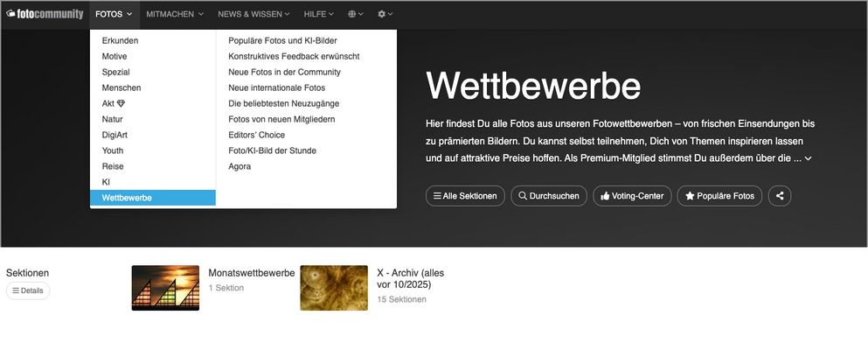Viewport: 868px width, 350px height.
Task: Select Natur in the Fotos menu
Action: click(x=153, y=119)
